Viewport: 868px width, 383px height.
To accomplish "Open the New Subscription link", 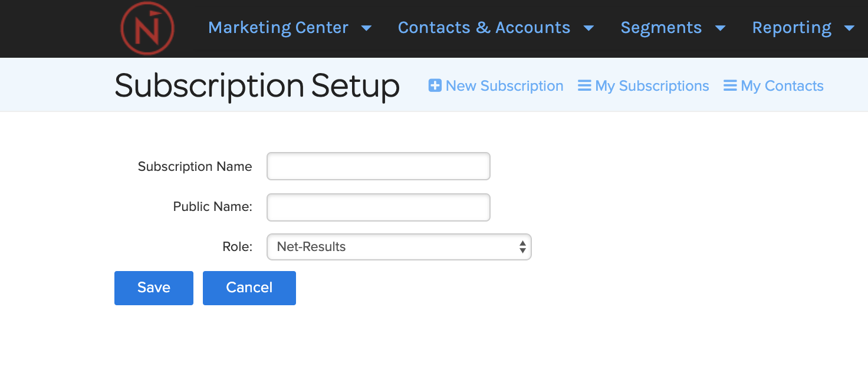I will (x=504, y=85).
